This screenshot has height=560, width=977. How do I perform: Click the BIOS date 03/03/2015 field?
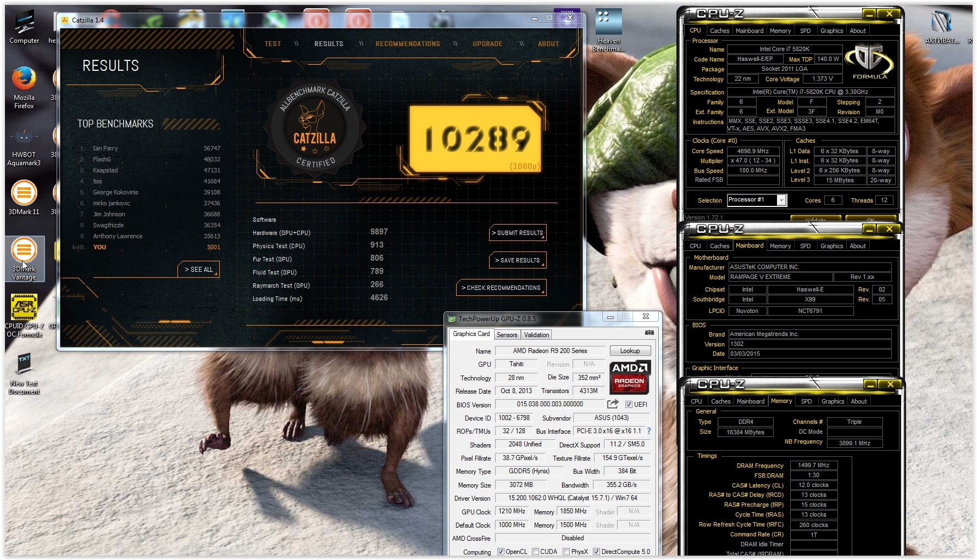pyautogui.click(x=810, y=354)
